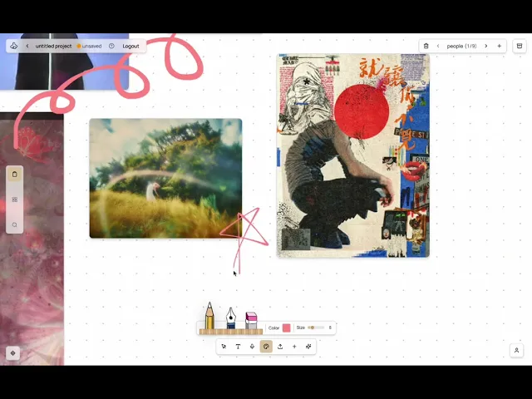Open the help question mark icon

coord(111,46)
